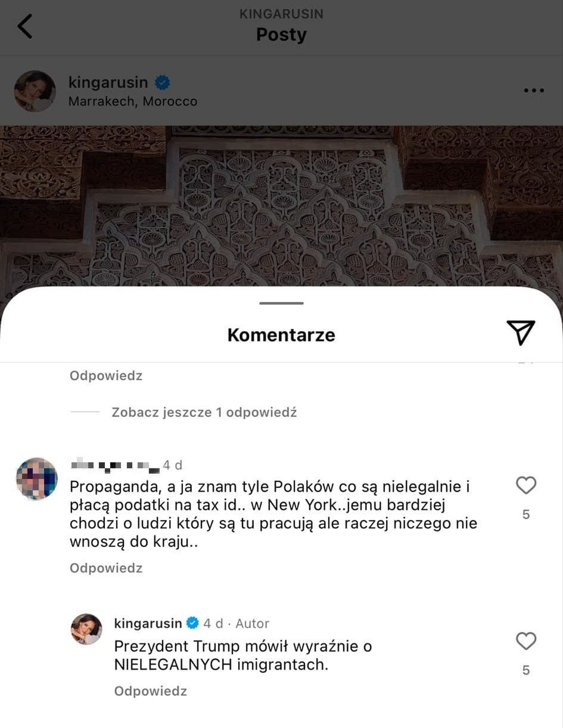Reply to the Propaganda comment via Odpowiedz
The width and height of the screenshot is (563, 728).
click(x=106, y=568)
